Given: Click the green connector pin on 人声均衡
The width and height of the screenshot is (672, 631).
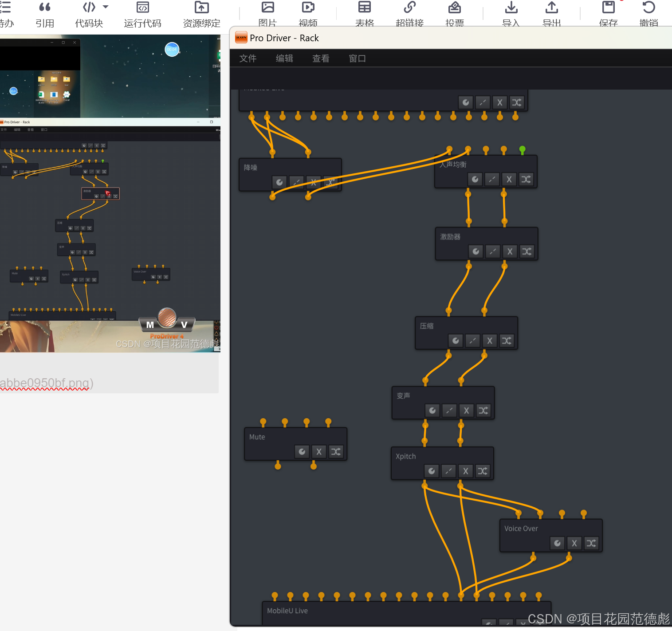Looking at the screenshot, I should click(x=522, y=150).
